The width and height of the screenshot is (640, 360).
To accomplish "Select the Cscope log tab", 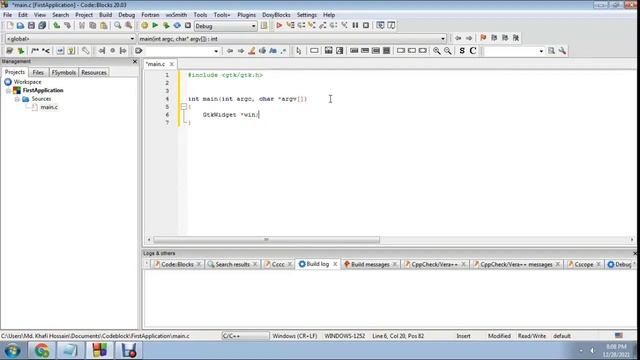I will [x=584, y=264].
